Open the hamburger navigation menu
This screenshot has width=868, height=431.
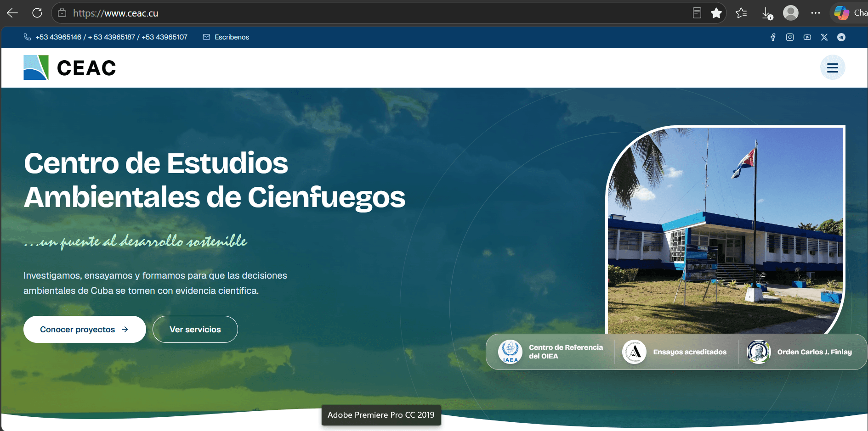click(833, 67)
